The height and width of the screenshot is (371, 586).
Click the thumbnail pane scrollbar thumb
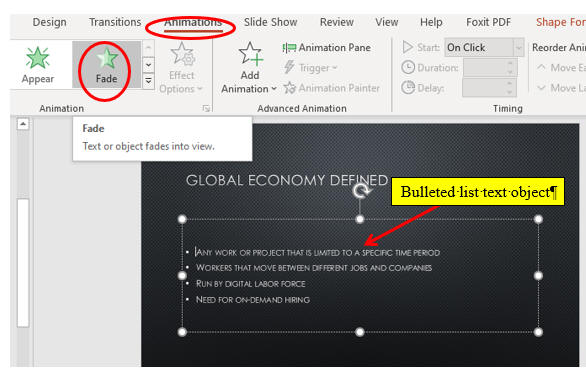point(23,263)
